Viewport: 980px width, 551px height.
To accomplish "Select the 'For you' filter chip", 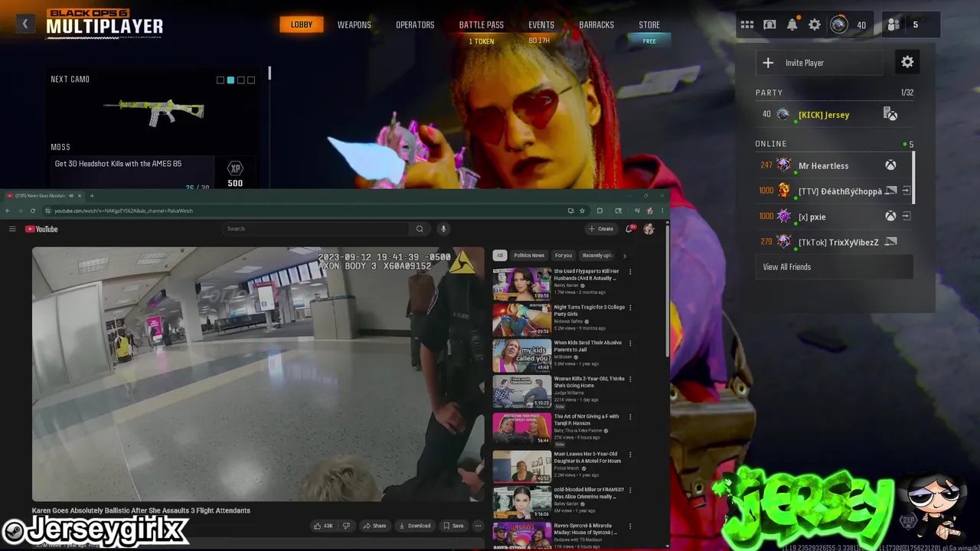I will click(x=563, y=256).
